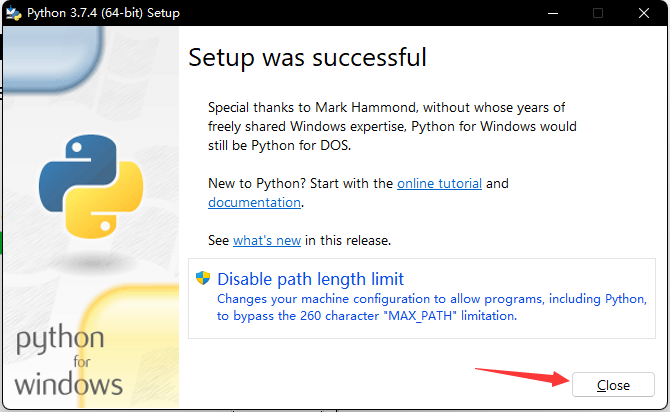This screenshot has width=670, height=412.
Task: Click the UAC shield icon
Action: point(203,279)
